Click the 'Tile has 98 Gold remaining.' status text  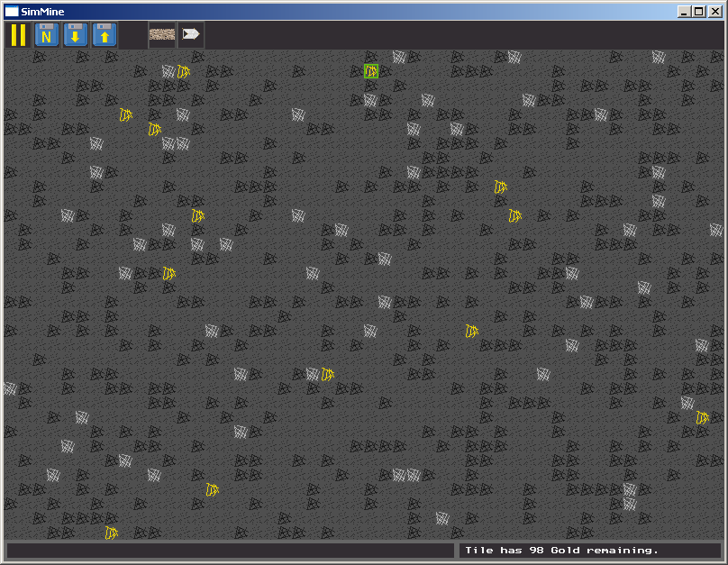[x=561, y=551]
